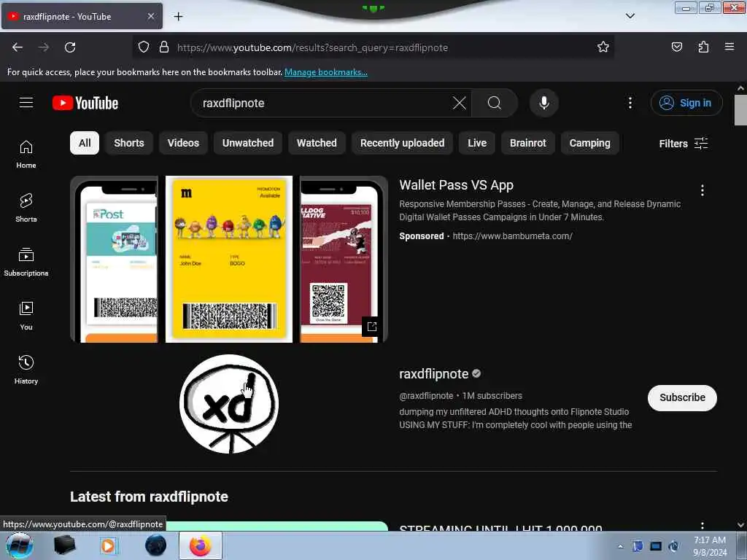Open the YouTube guide hamburger menu

pyautogui.click(x=26, y=103)
